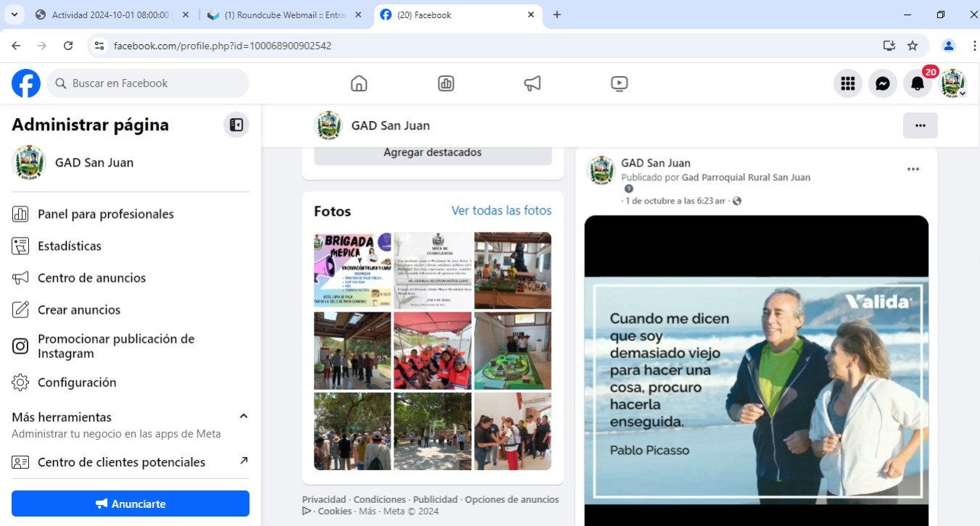Click the Buscar en Facebook search field
980x526 pixels.
(x=149, y=83)
